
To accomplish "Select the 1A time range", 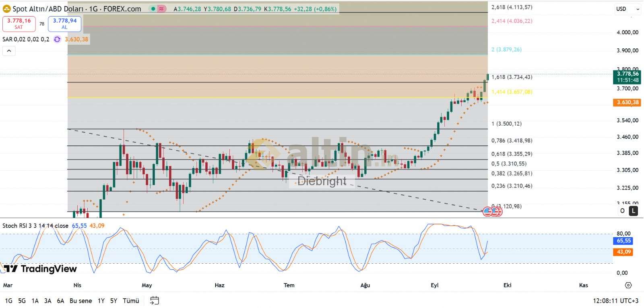I will coord(35,301).
